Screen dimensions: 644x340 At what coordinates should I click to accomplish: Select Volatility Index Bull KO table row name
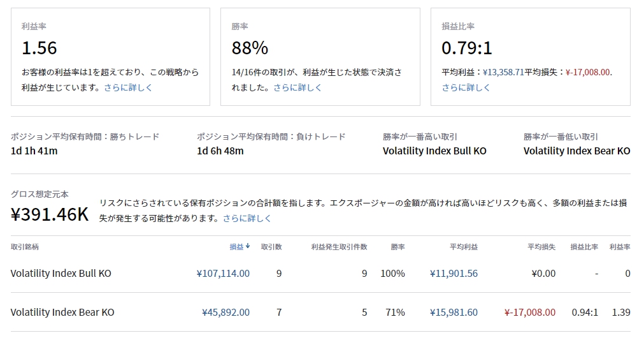[x=61, y=273]
